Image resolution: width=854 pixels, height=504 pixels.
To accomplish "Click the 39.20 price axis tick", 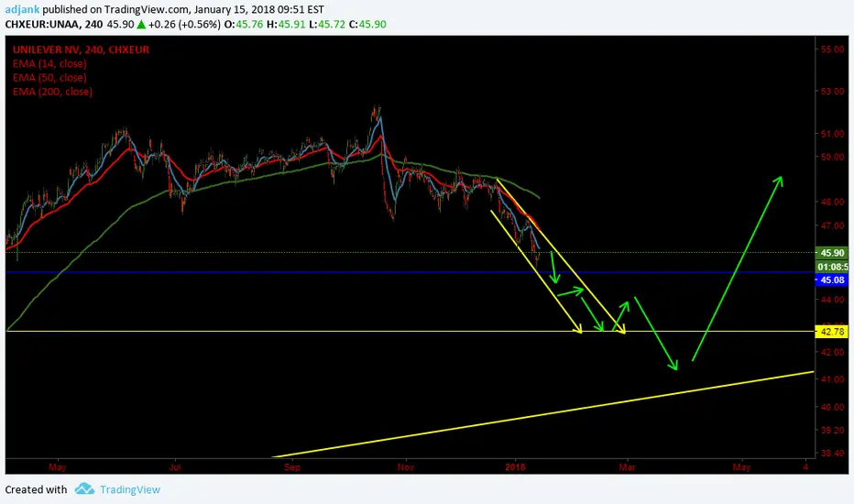I will click(x=832, y=431).
